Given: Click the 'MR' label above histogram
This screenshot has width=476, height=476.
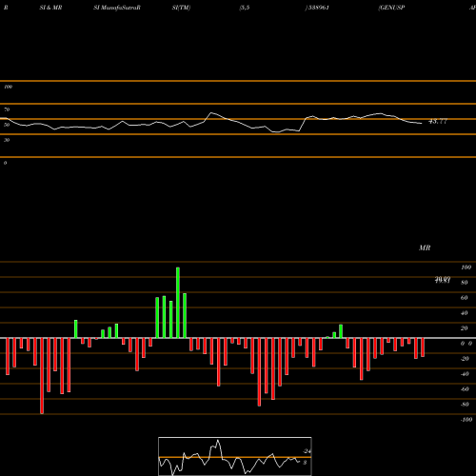Looking at the screenshot, I should (x=425, y=248).
